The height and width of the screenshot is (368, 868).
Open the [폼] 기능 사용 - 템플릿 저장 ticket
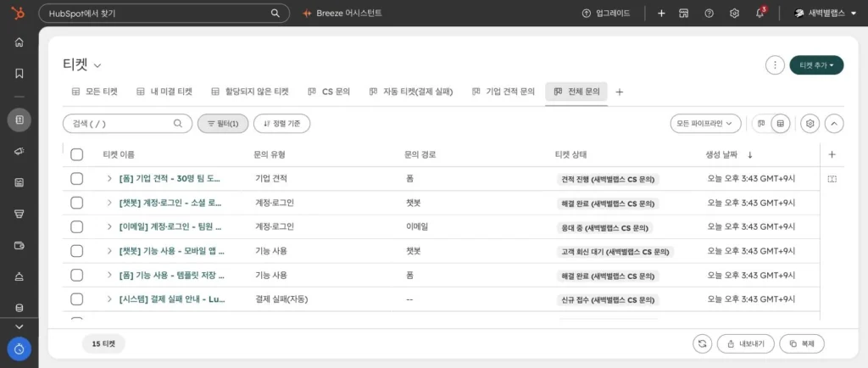(171, 275)
